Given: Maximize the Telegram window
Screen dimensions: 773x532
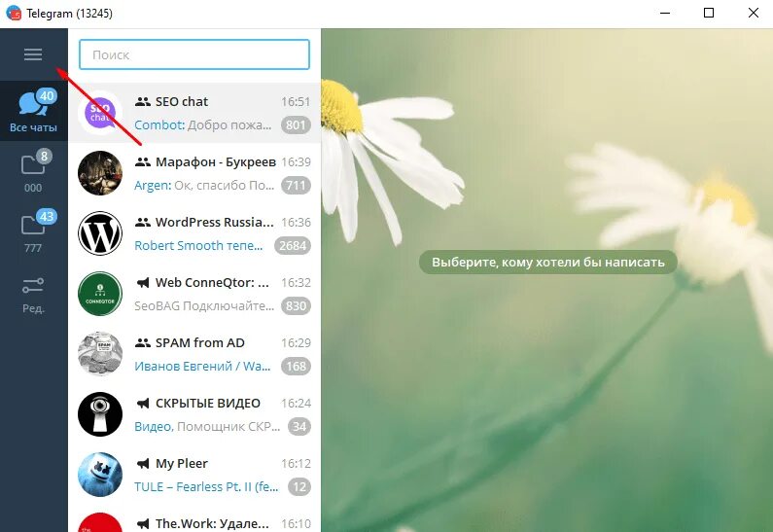Looking at the screenshot, I should point(709,14).
